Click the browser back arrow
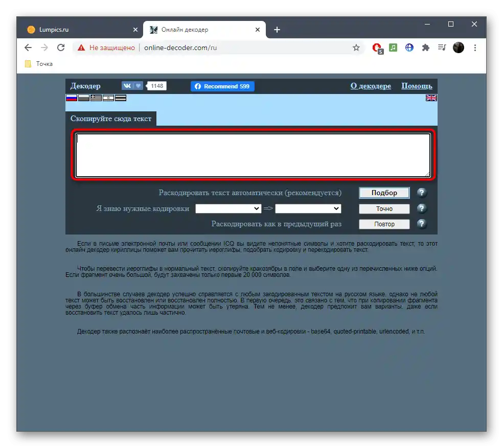The height and width of the screenshot is (448, 503). click(x=28, y=48)
